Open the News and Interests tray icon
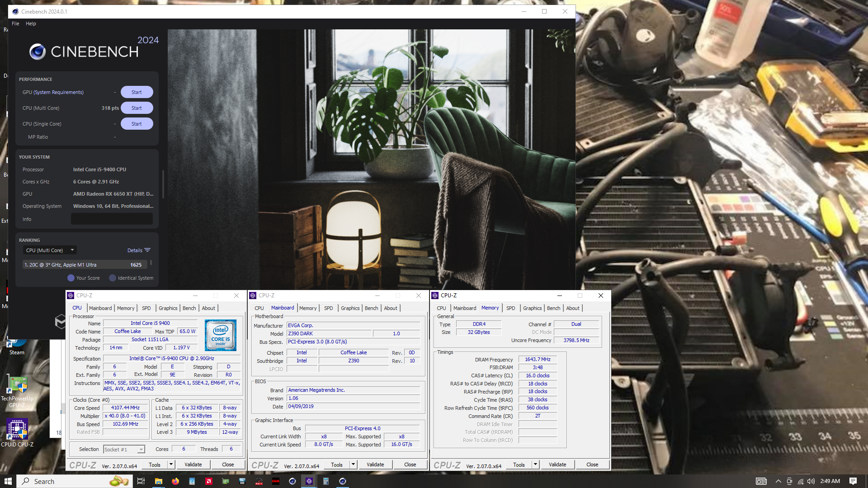 click(x=761, y=481)
